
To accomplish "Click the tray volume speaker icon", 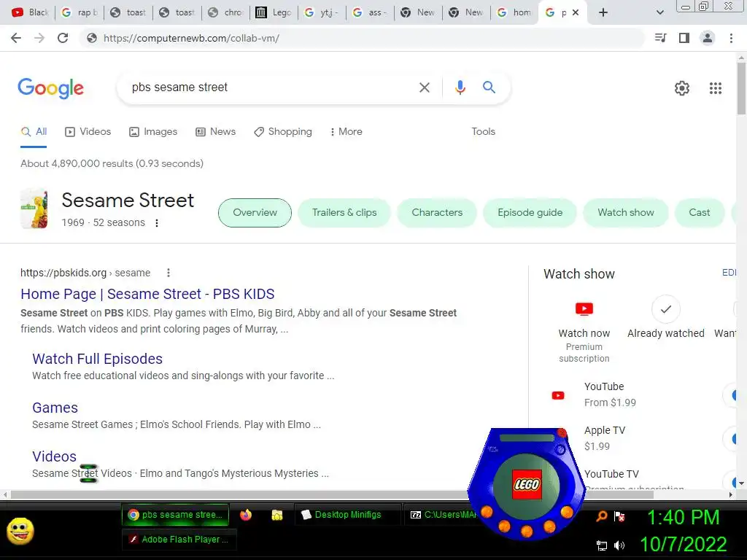I will tap(619, 545).
